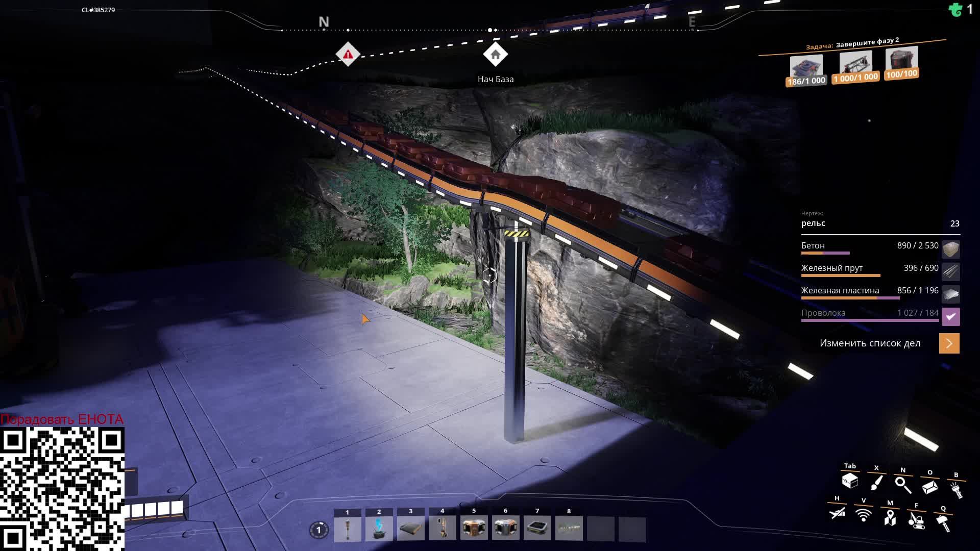Activate the dismantle wrecking crane icon
The width and height of the screenshot is (980, 551).
click(x=916, y=520)
